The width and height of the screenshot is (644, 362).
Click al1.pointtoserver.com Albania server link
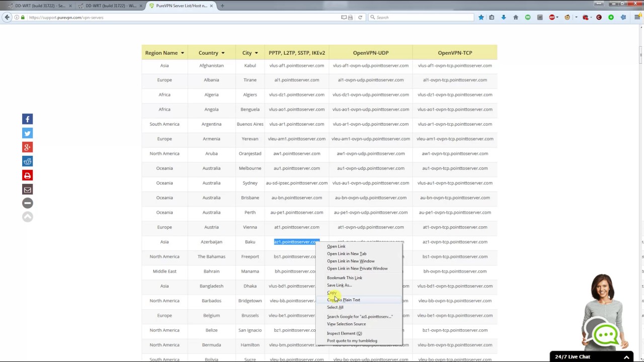pos(297,80)
